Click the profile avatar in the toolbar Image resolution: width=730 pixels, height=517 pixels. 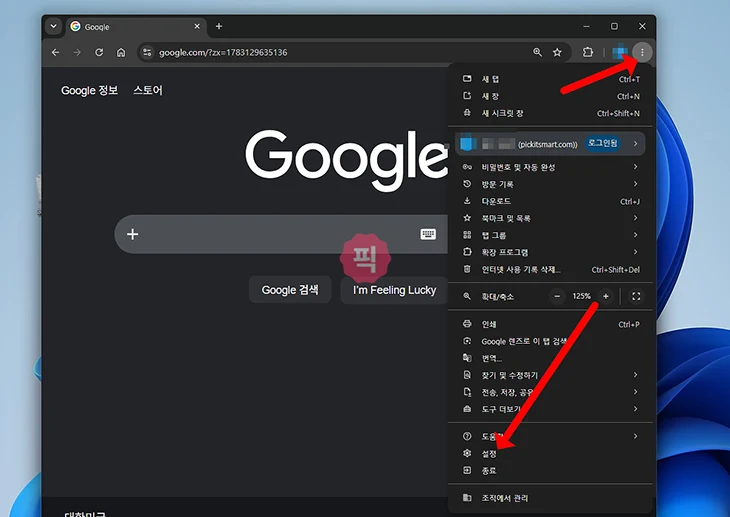pos(620,52)
